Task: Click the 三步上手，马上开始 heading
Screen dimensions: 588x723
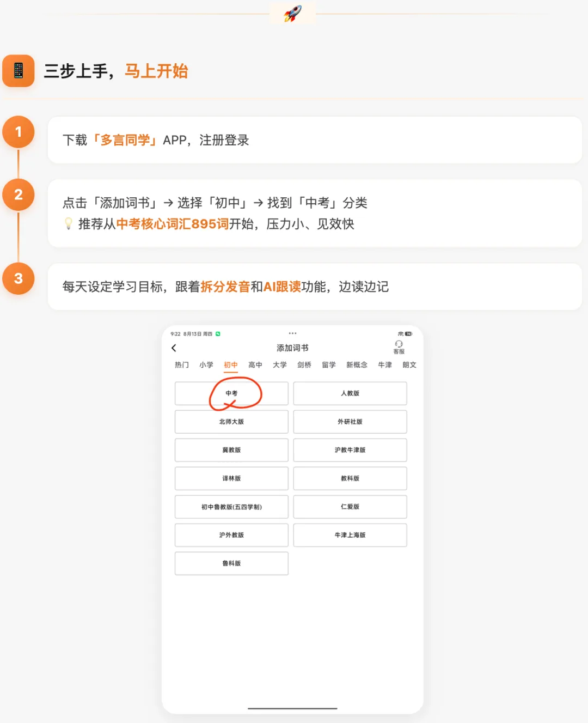Action: [115, 71]
